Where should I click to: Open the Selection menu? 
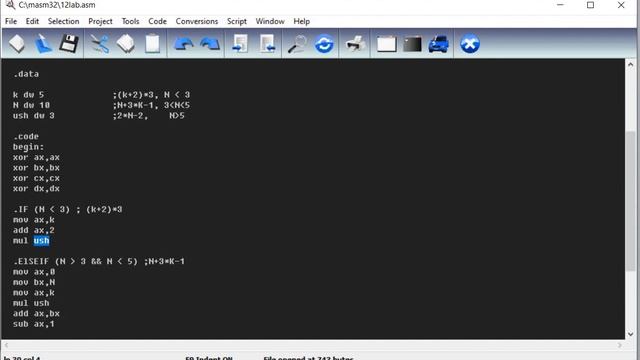click(63, 21)
